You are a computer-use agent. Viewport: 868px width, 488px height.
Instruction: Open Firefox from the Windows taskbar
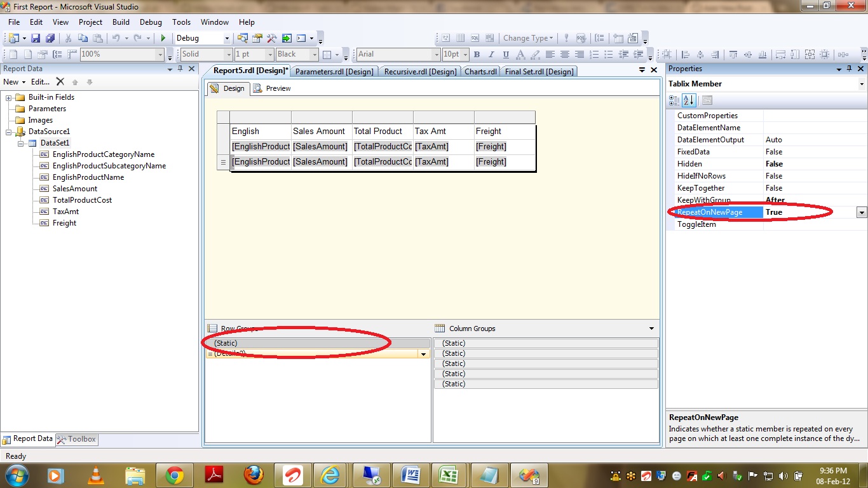(x=254, y=475)
